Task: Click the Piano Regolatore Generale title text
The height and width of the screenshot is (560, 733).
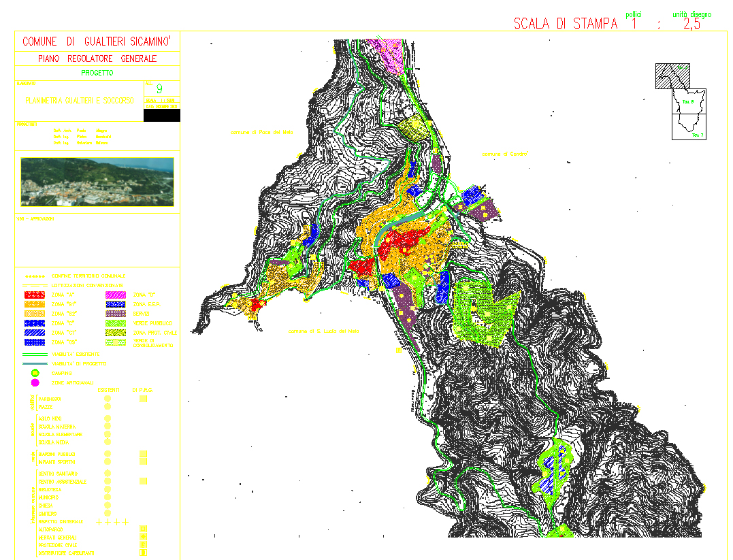Action: click(97, 59)
